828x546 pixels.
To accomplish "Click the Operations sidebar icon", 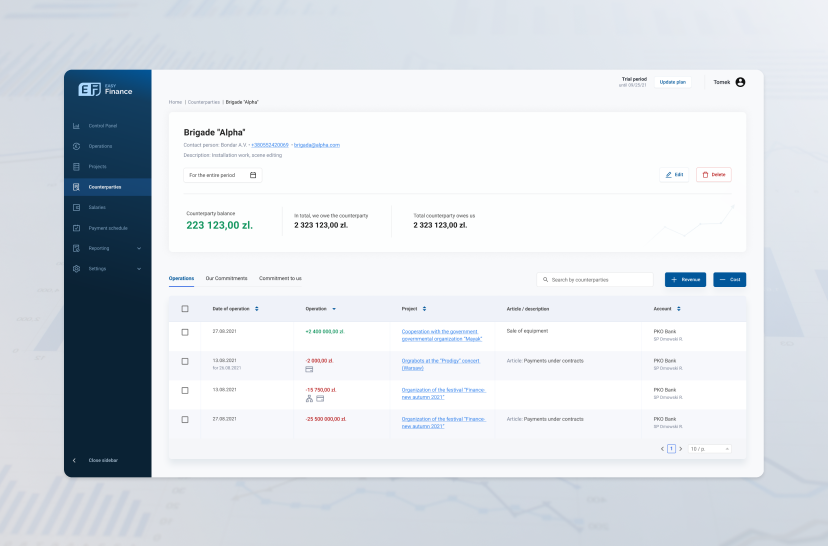I will [x=77, y=146].
